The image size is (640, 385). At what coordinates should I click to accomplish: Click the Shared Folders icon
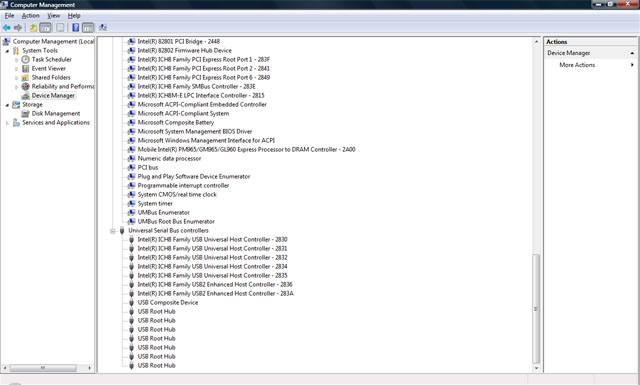click(x=25, y=77)
